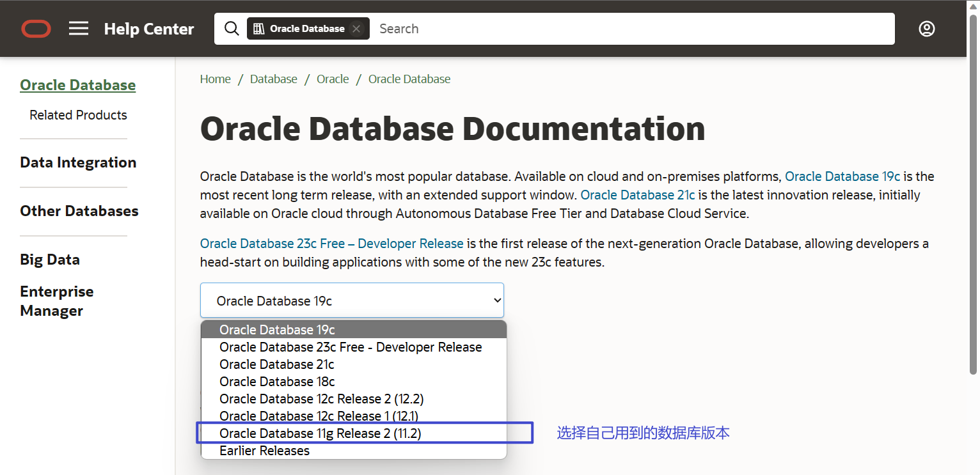Click the Oracle logo icon
Image resolution: width=980 pixels, height=475 pixels.
[x=36, y=29]
